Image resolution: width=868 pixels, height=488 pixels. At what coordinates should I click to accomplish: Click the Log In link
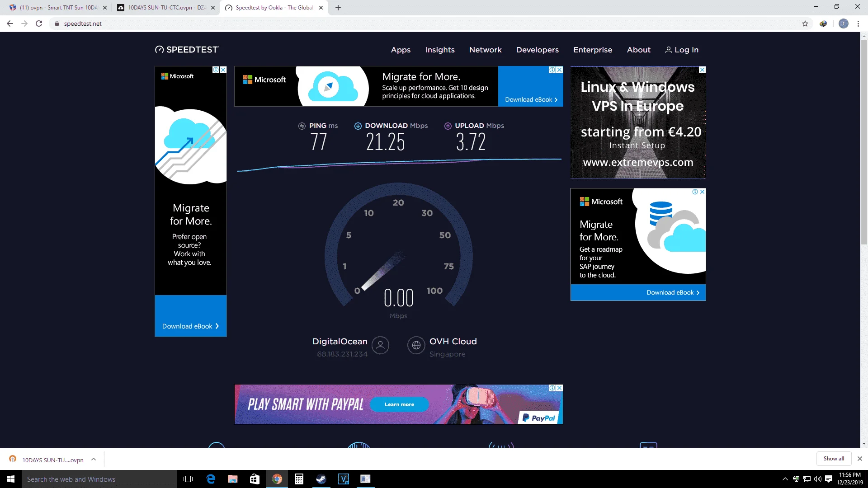(x=682, y=50)
